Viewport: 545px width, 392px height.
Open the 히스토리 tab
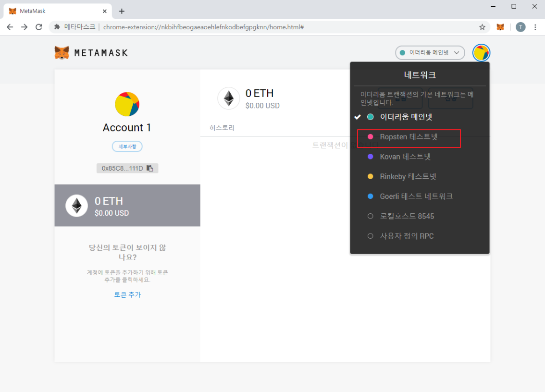pos(222,128)
